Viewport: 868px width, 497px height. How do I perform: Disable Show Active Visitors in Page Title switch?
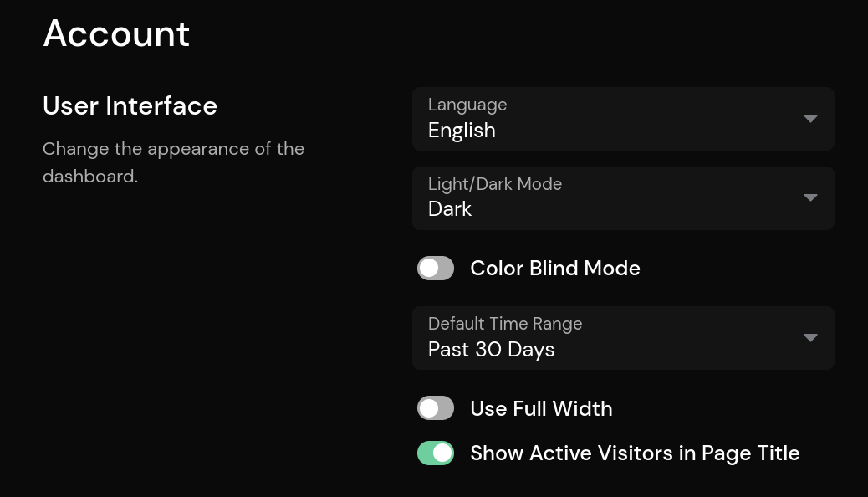pos(436,453)
